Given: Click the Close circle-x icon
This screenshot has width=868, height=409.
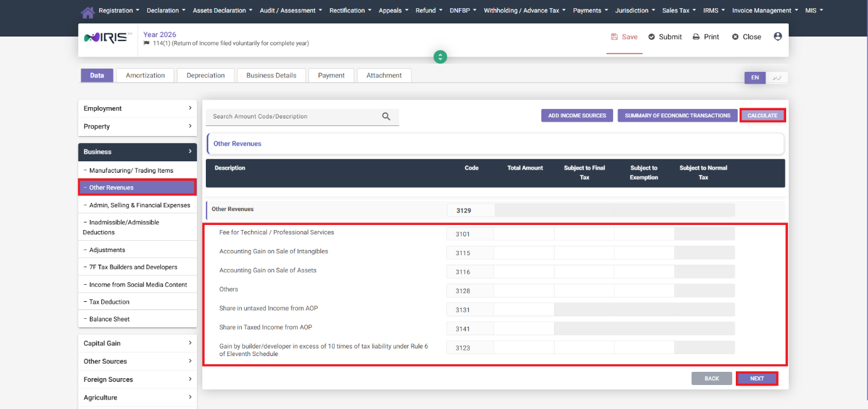Looking at the screenshot, I should [x=735, y=37].
